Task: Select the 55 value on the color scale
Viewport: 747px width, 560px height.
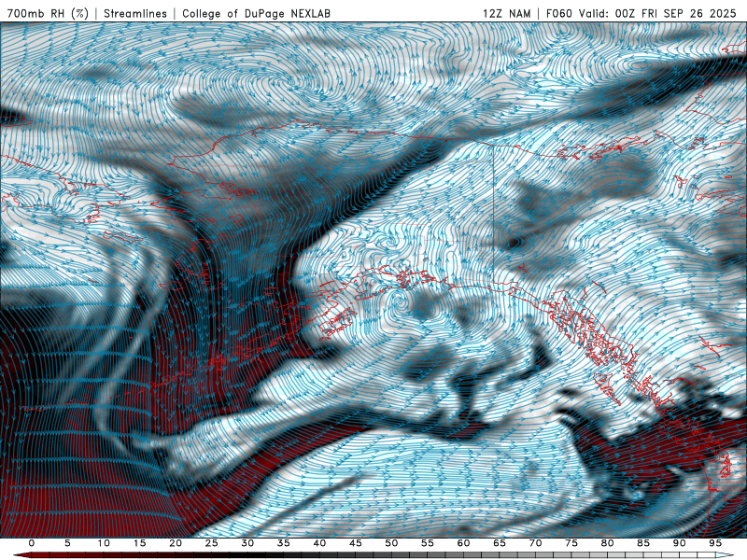Action: pyautogui.click(x=428, y=543)
